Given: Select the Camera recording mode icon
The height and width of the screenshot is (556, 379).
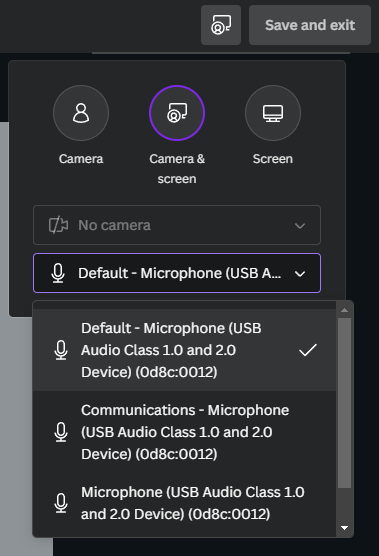Looking at the screenshot, I should coord(81,113).
